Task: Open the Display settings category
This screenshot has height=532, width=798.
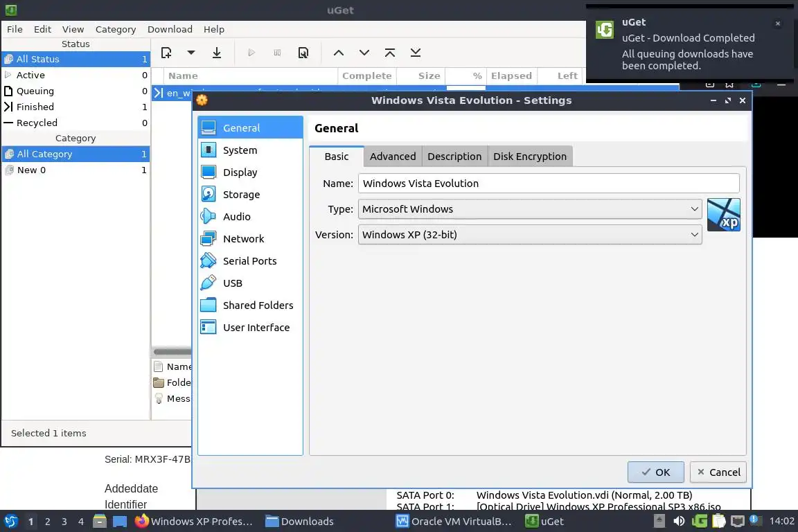Action: pyautogui.click(x=250, y=172)
